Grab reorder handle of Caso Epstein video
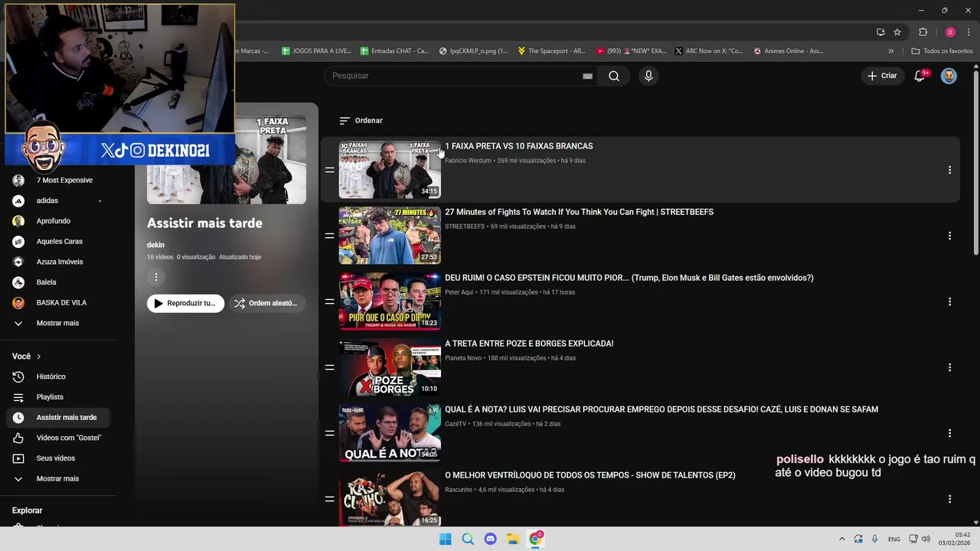 coord(329,302)
